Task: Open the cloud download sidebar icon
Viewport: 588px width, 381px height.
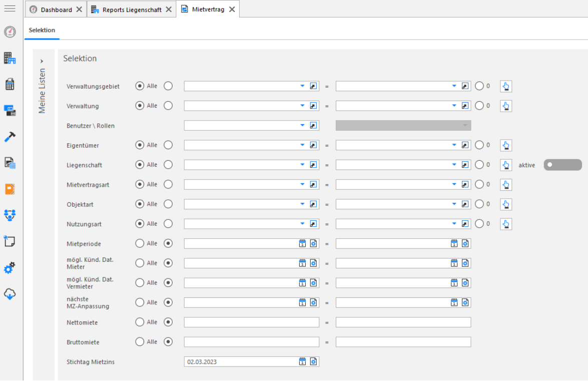Action: (10, 294)
